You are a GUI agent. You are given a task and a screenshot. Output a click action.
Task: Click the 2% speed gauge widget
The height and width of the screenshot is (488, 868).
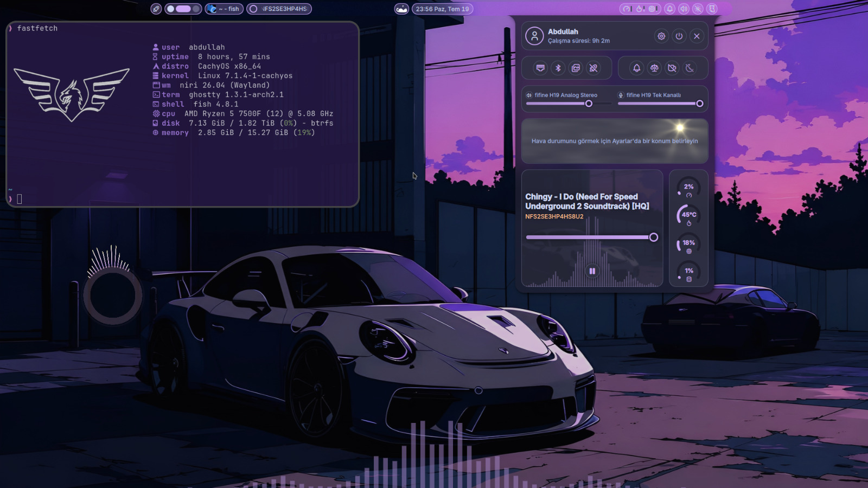pyautogui.click(x=689, y=188)
